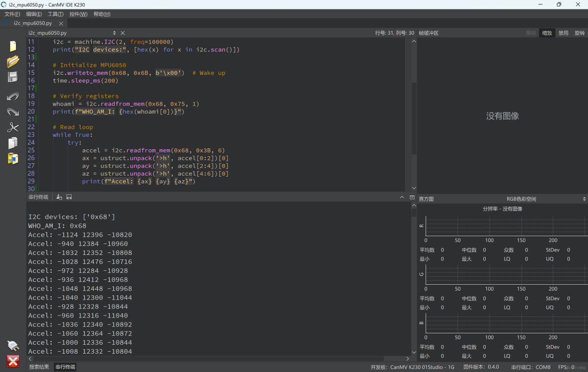The image size is (588, 372).
Task: Switch to the 搜索结果 tab
Action: click(39, 367)
